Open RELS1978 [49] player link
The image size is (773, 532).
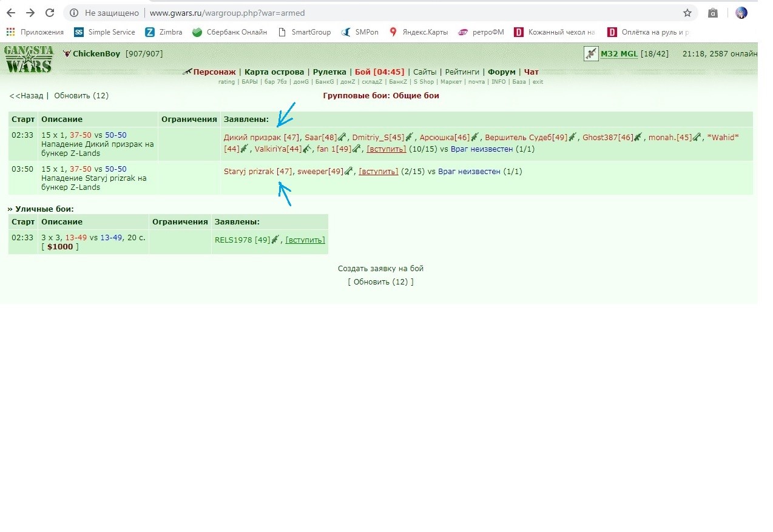[242, 240]
